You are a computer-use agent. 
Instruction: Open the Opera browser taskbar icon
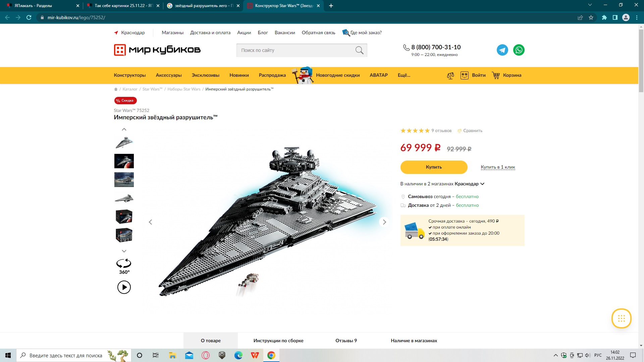click(x=206, y=355)
